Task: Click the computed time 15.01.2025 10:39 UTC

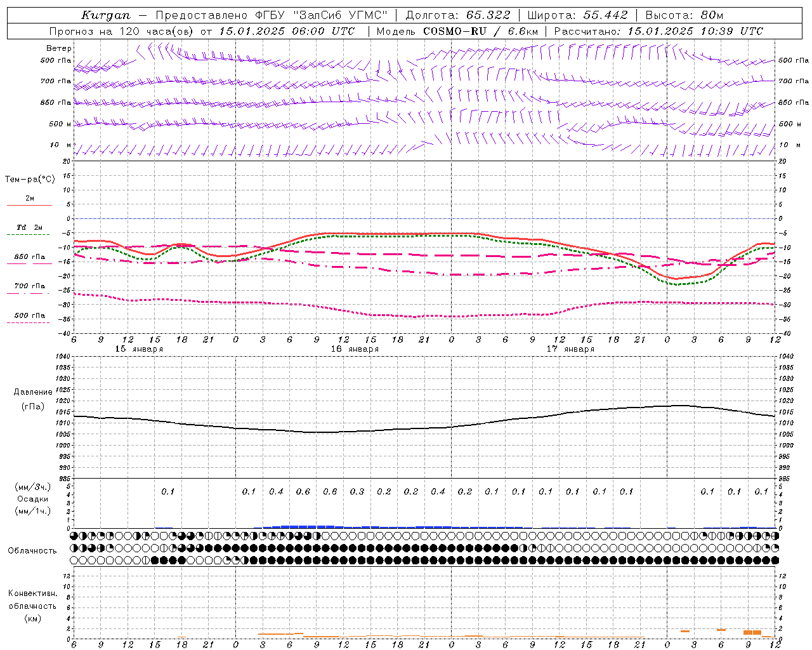Action: 695,31
